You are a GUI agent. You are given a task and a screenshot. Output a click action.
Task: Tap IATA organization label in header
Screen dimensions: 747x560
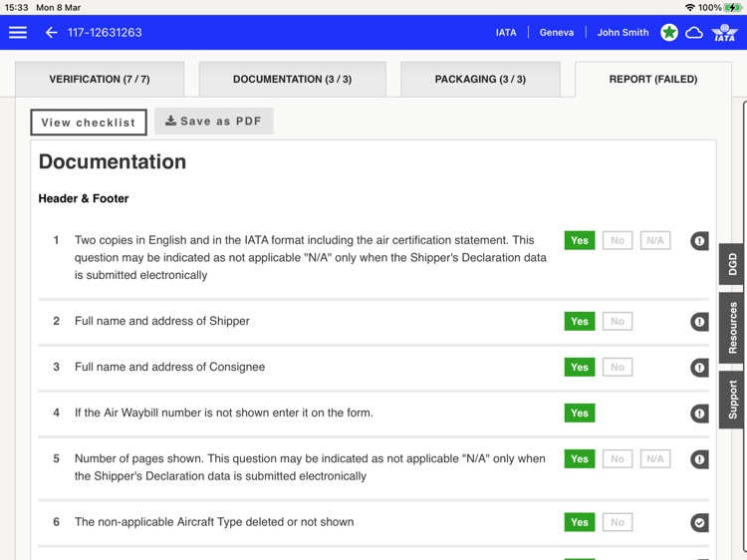[505, 33]
